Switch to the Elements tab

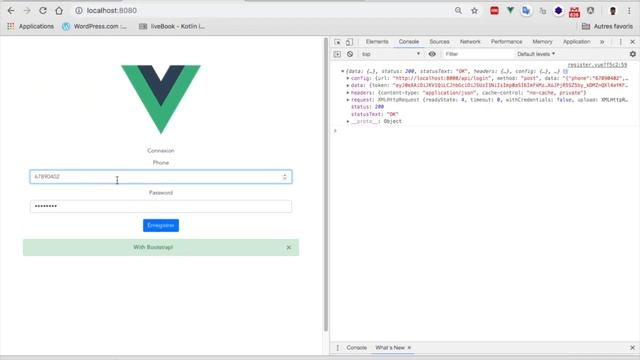coord(377,42)
